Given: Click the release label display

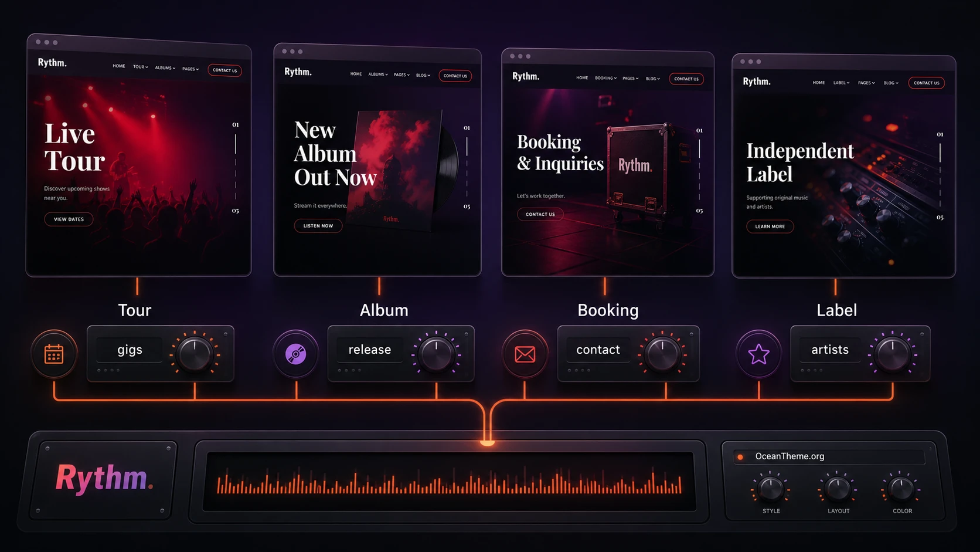Looking at the screenshot, I should pyautogui.click(x=370, y=350).
